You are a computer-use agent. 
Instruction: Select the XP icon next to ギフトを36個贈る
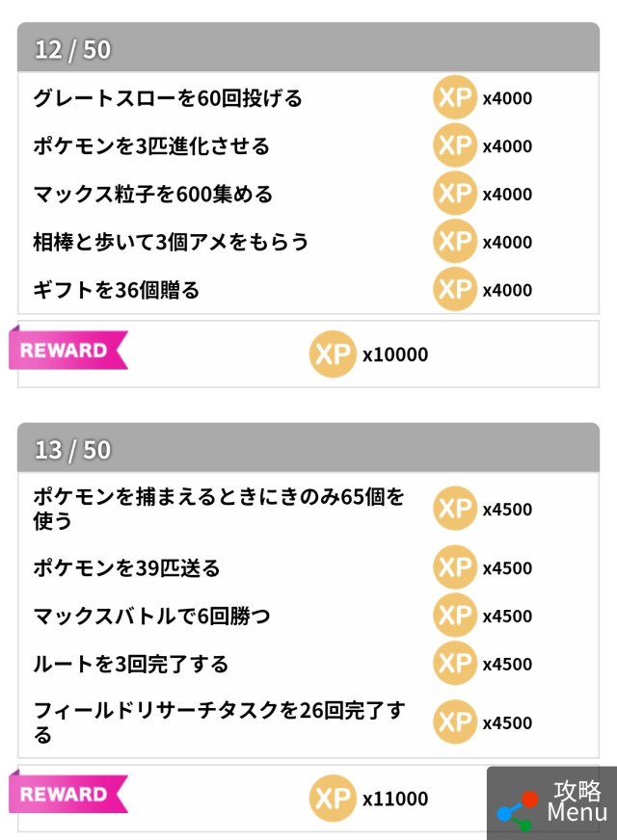point(455,289)
